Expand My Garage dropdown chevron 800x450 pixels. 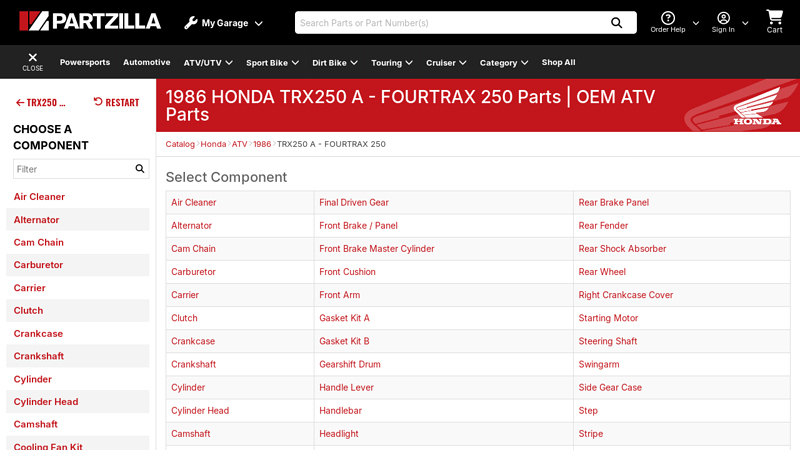[x=259, y=23]
